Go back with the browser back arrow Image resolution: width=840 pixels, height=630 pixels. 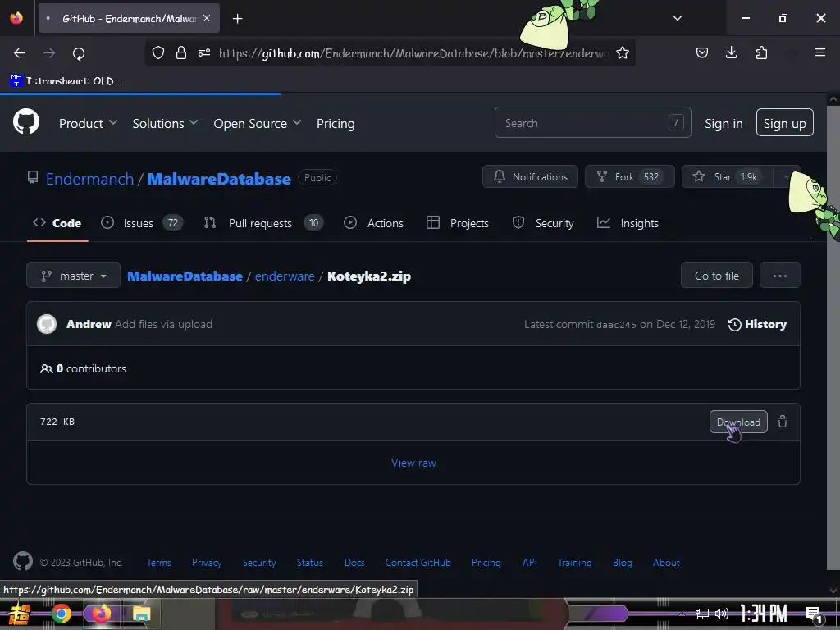click(20, 53)
